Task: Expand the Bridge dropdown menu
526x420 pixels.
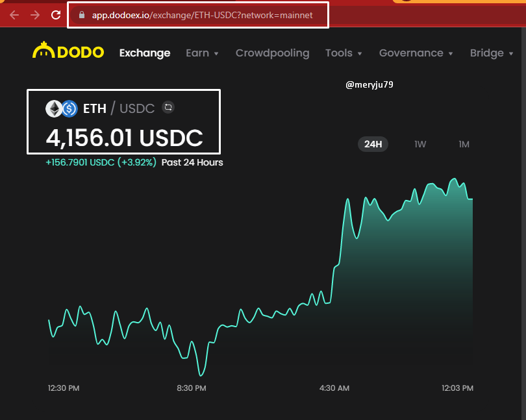Action: (492, 53)
